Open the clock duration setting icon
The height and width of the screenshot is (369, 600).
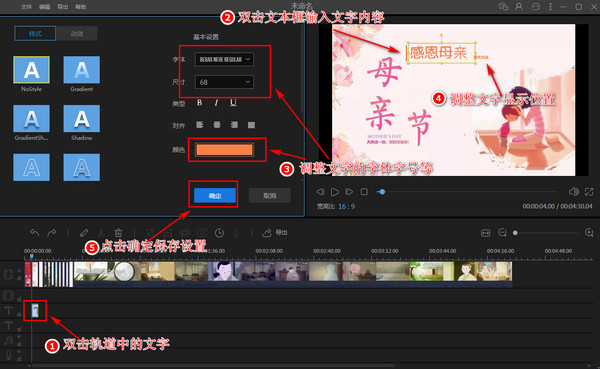[219, 233]
